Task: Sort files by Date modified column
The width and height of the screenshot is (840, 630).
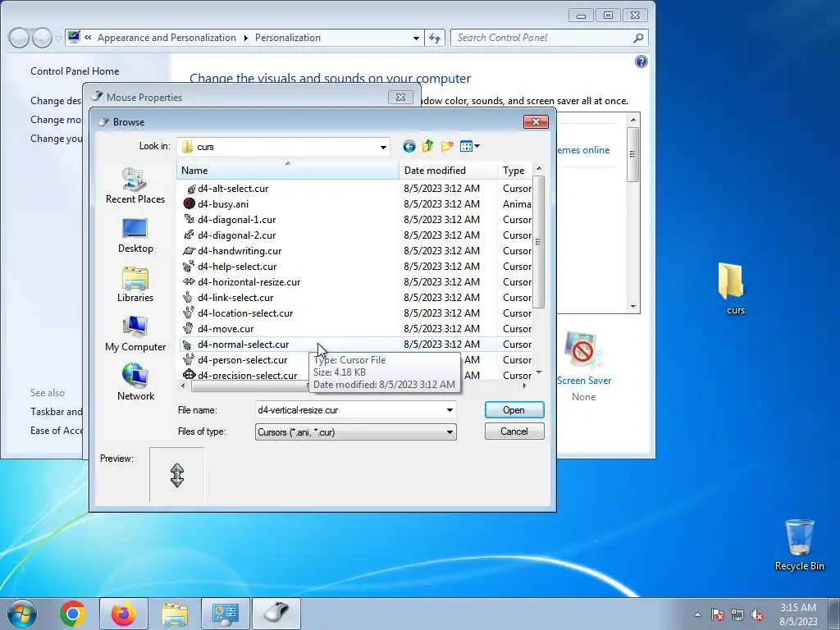Action: 448,171
